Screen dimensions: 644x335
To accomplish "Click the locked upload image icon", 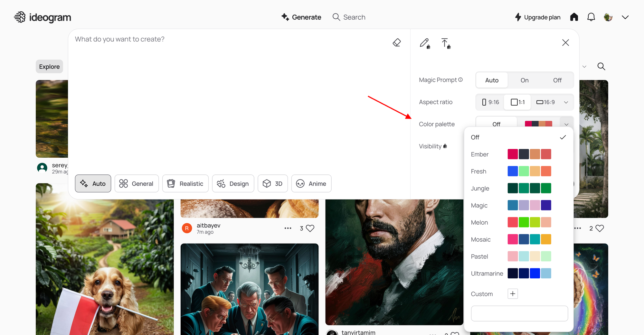I will pyautogui.click(x=446, y=43).
